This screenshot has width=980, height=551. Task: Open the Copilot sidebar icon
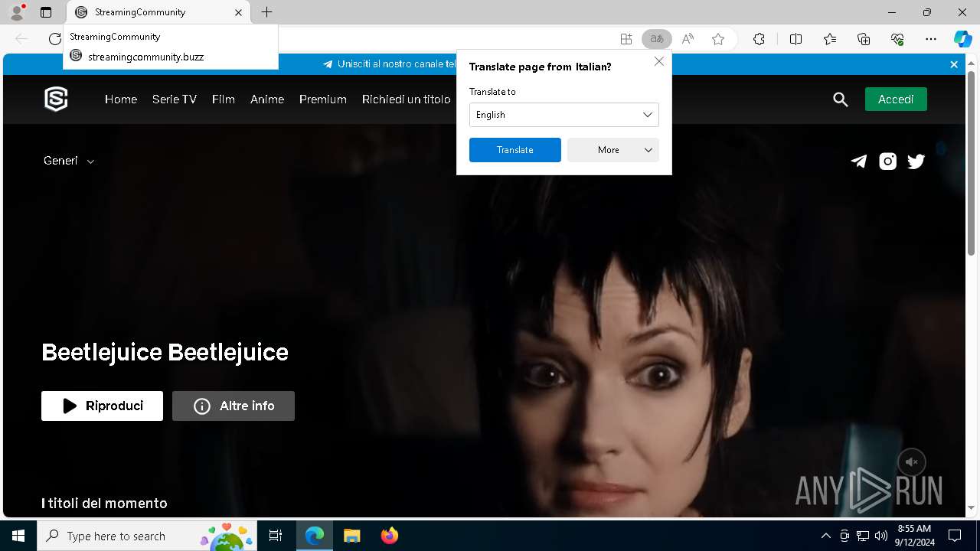click(x=962, y=39)
